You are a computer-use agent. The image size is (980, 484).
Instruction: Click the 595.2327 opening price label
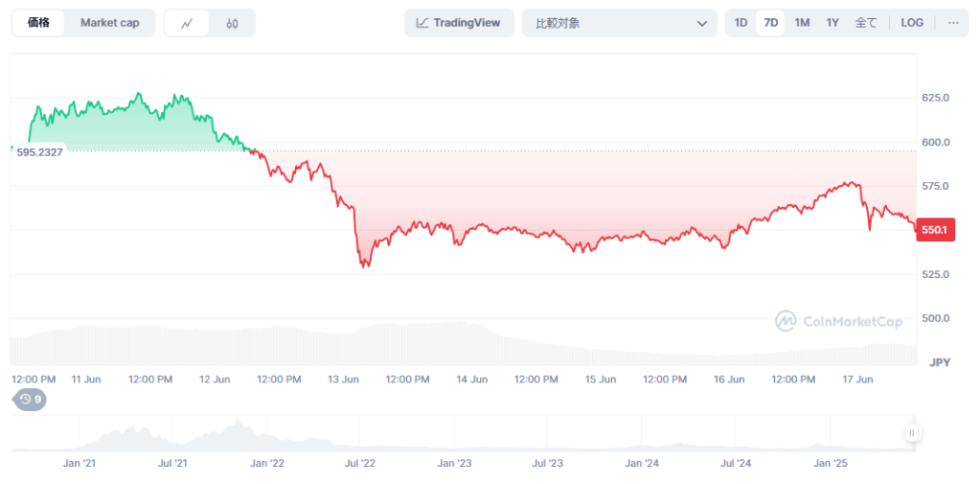click(39, 152)
